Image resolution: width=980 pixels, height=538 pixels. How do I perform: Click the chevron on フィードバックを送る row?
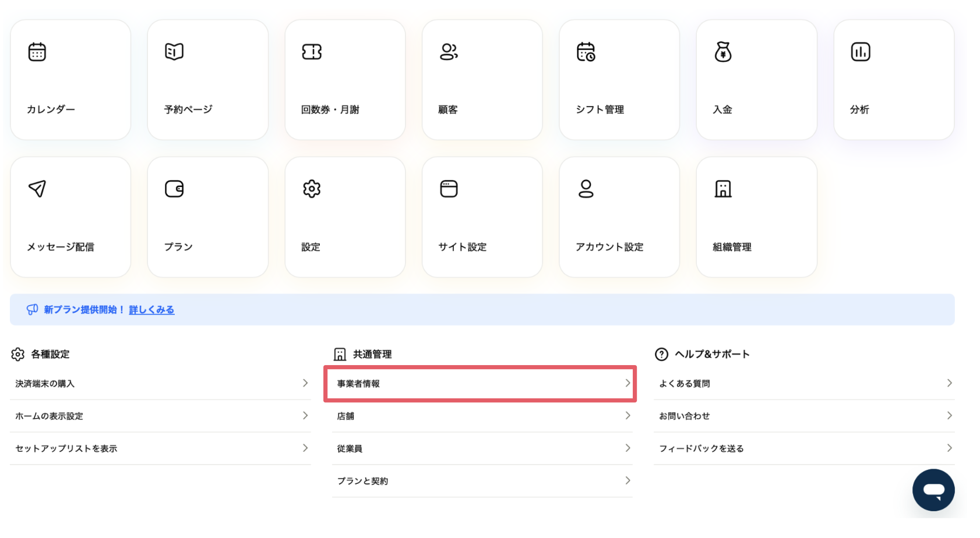tap(950, 448)
